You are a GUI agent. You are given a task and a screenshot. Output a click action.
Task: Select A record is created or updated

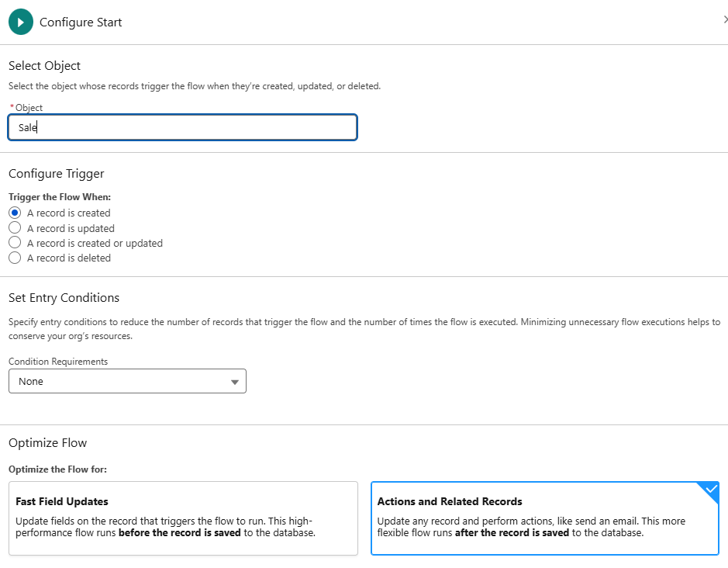pyautogui.click(x=15, y=243)
